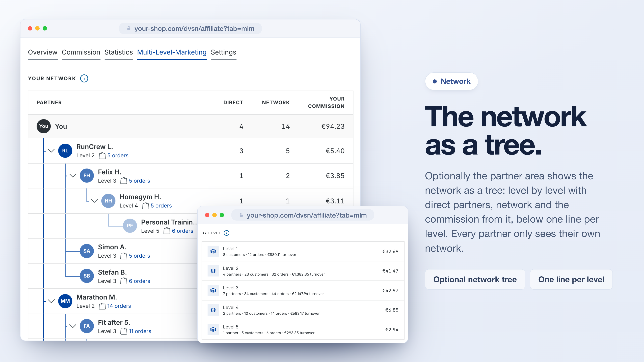Click the €41.47 amount in Level 2 row
This screenshot has height=362, width=644.
coord(390,271)
